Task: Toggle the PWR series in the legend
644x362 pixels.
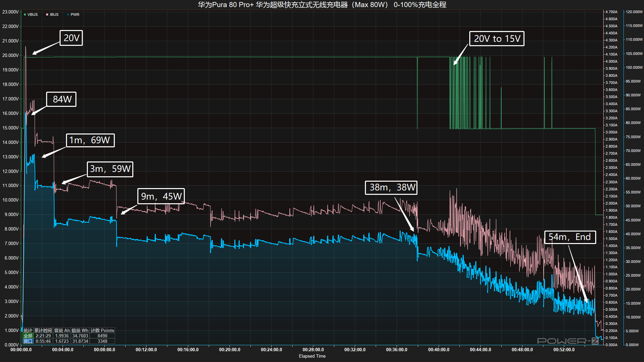Action: click(x=73, y=14)
